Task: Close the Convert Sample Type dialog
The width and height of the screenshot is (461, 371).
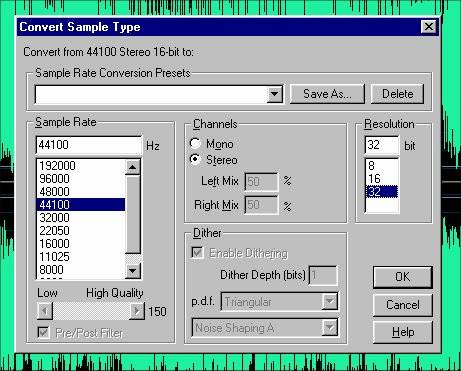Action: point(429,27)
